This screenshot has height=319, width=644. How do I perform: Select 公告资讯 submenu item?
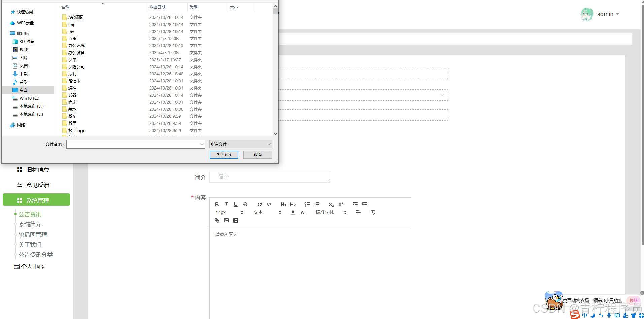30,214
